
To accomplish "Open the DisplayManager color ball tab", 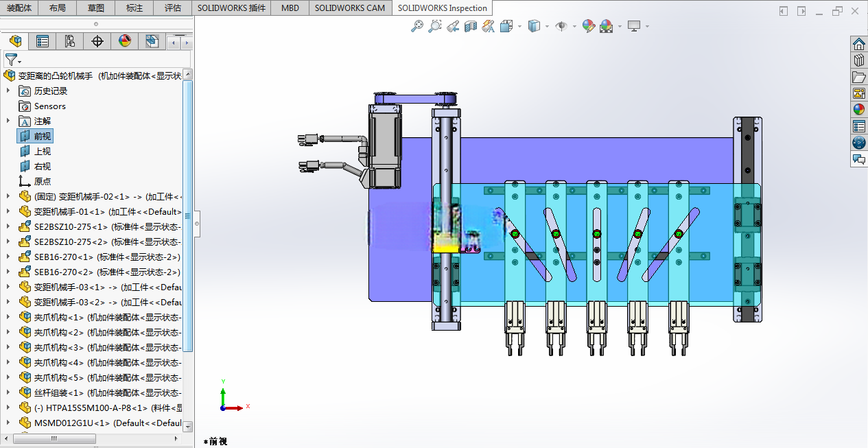I will click(125, 41).
